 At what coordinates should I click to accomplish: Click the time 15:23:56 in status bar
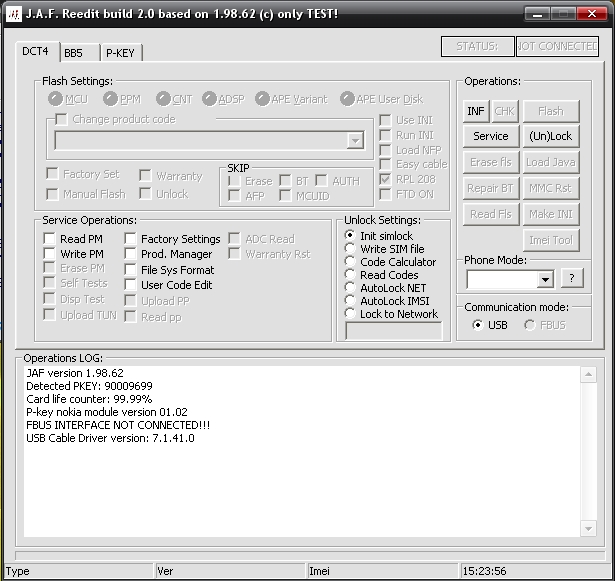pos(484,571)
